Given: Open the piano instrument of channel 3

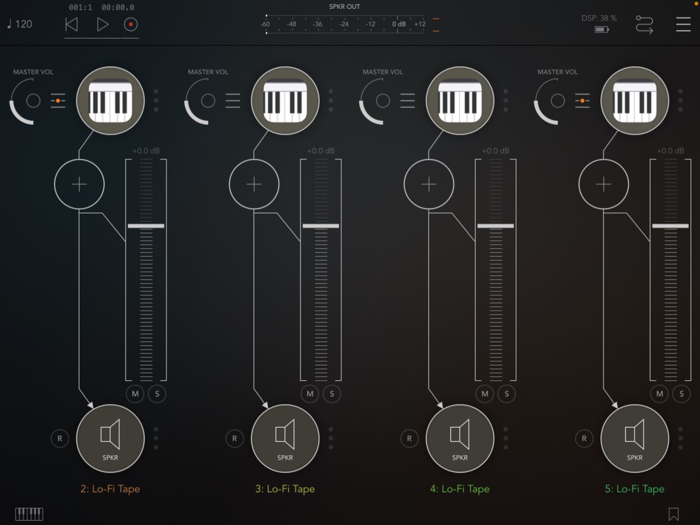Looking at the screenshot, I should pos(285,101).
